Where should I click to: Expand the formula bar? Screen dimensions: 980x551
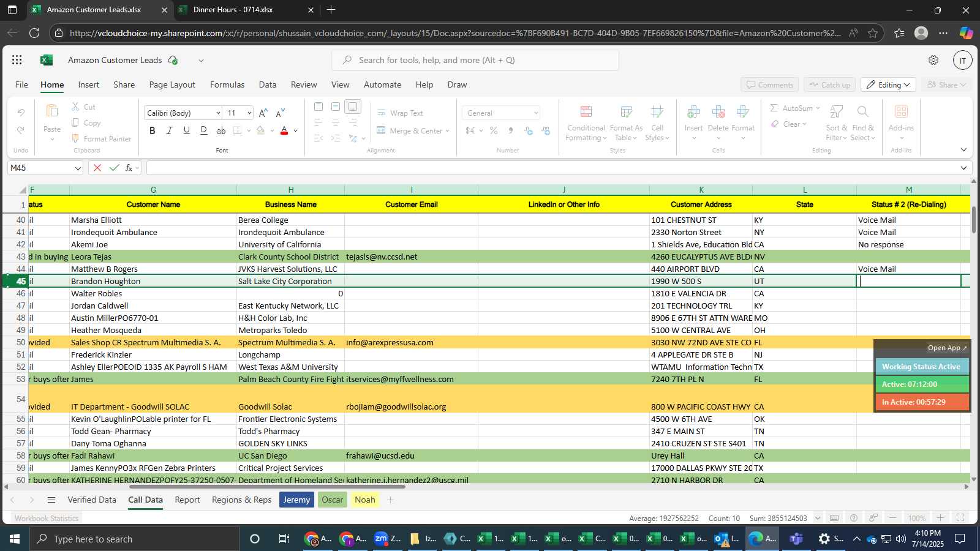[963, 168]
